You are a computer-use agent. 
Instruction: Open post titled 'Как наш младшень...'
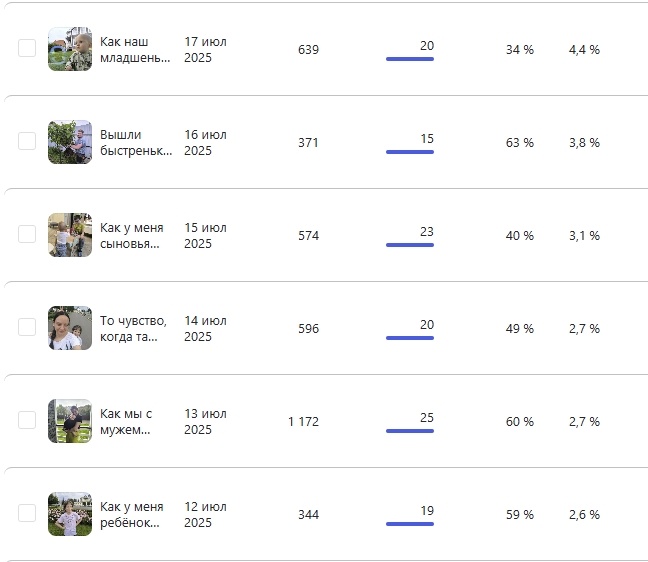tap(135, 50)
